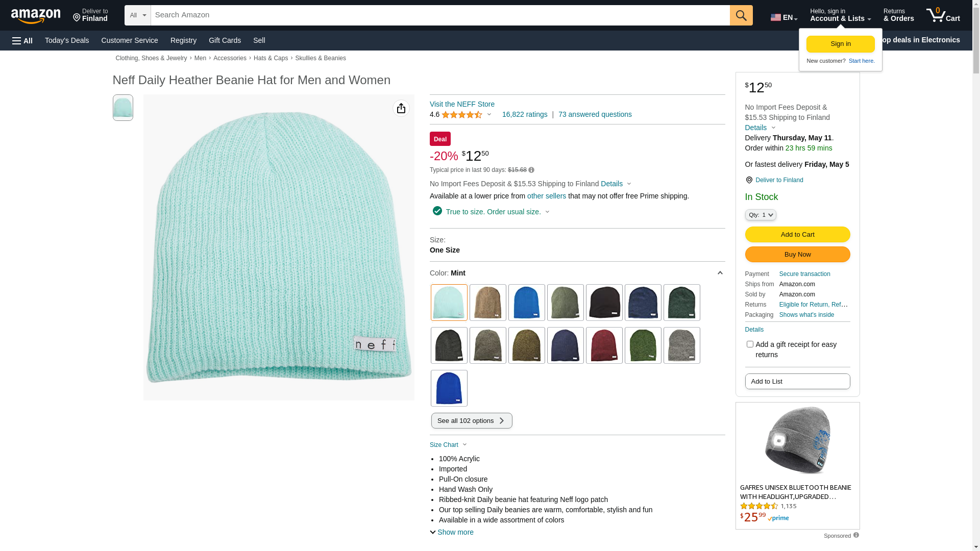Click the Deliver to Finland location pin
The image size is (980, 551).
pyautogui.click(x=749, y=180)
